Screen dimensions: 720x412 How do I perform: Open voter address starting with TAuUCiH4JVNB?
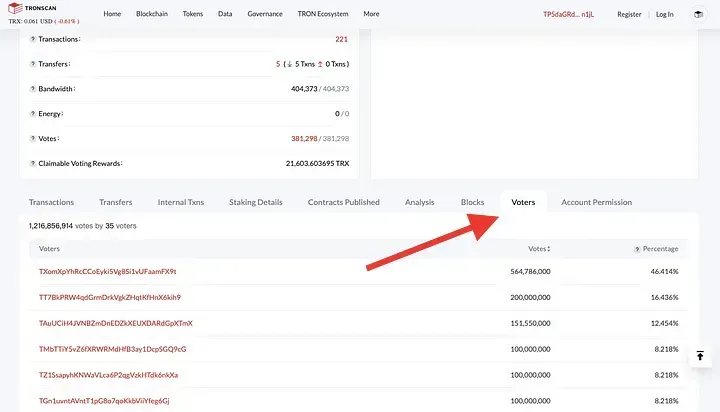click(116, 323)
